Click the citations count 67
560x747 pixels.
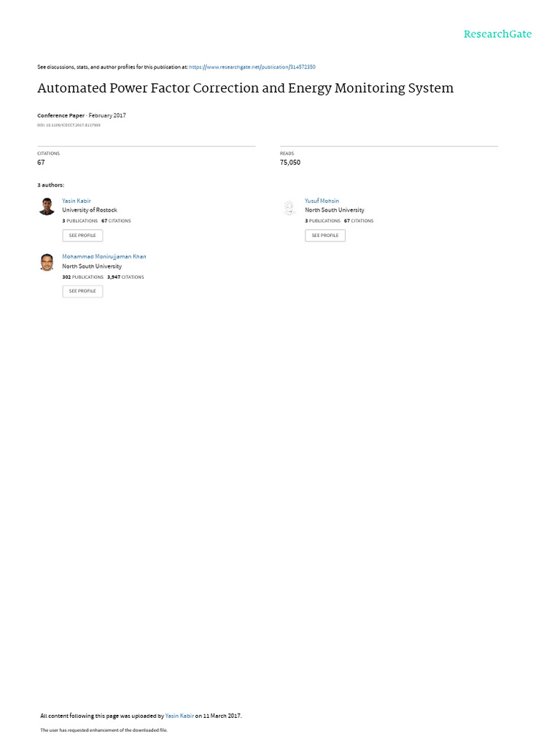click(41, 163)
